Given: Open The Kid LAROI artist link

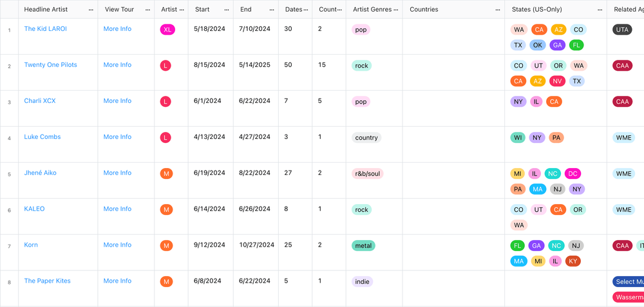Looking at the screenshot, I should point(45,29).
